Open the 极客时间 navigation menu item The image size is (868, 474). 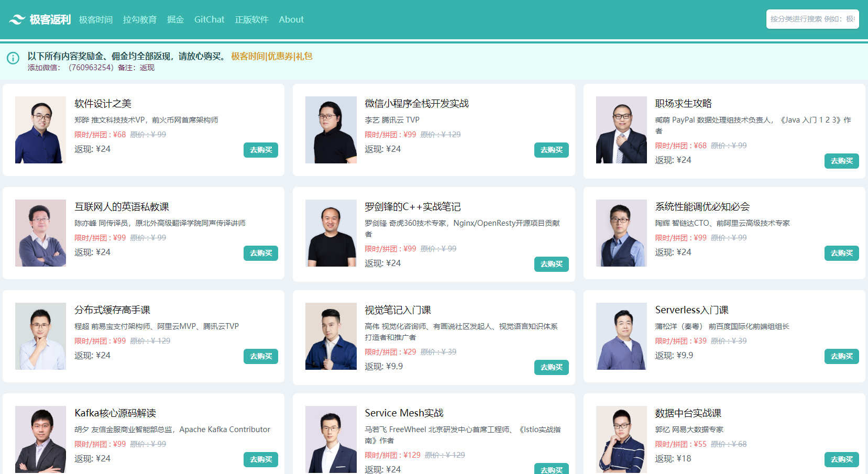click(96, 20)
